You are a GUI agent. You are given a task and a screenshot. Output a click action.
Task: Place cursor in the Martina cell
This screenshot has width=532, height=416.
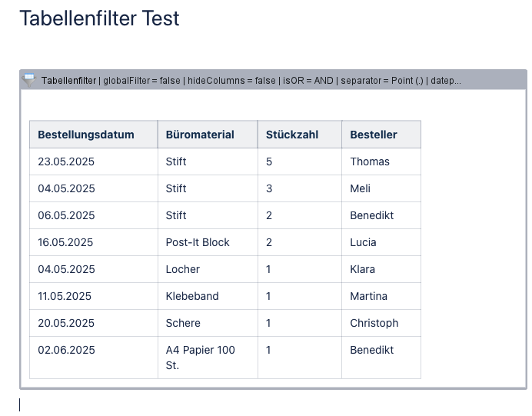[368, 296]
